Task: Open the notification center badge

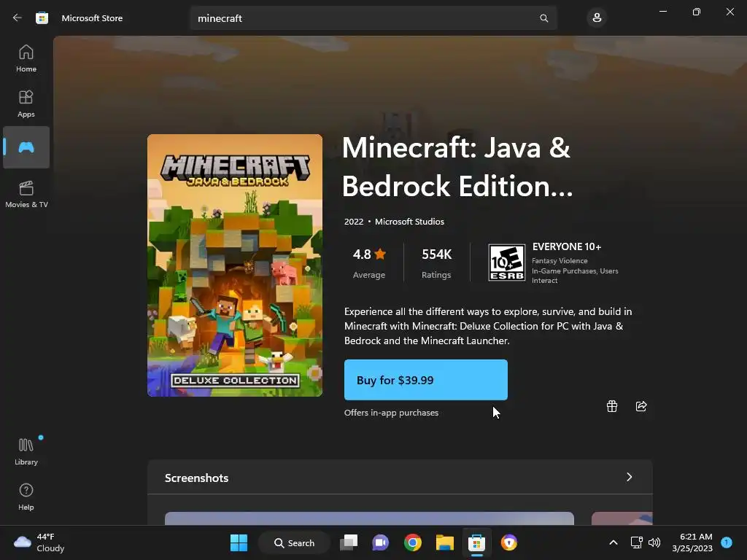Action: point(727,542)
